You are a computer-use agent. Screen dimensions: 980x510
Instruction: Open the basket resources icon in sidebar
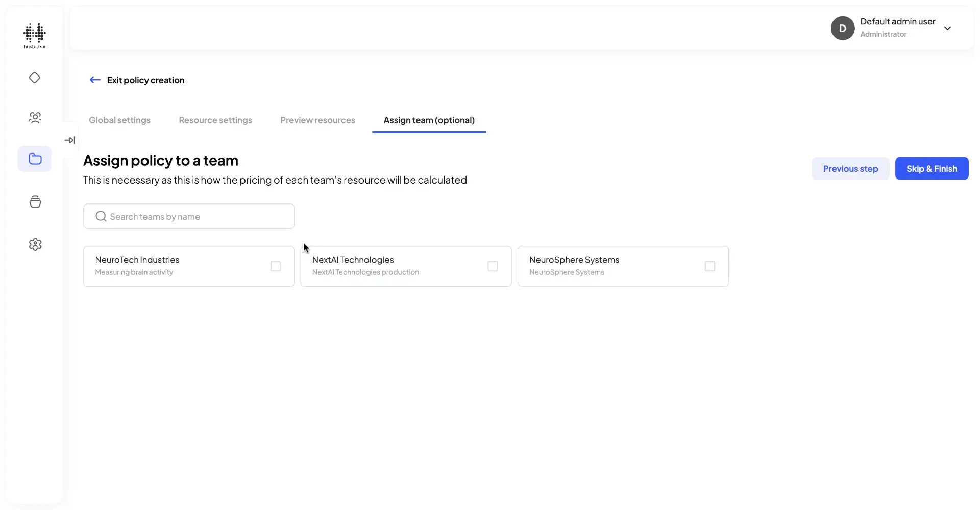coord(34,201)
